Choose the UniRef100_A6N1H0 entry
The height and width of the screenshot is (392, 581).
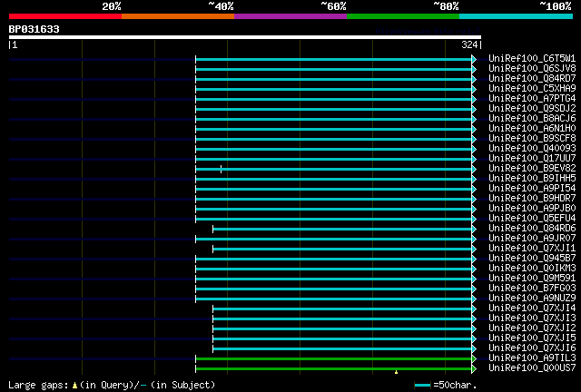(x=532, y=128)
